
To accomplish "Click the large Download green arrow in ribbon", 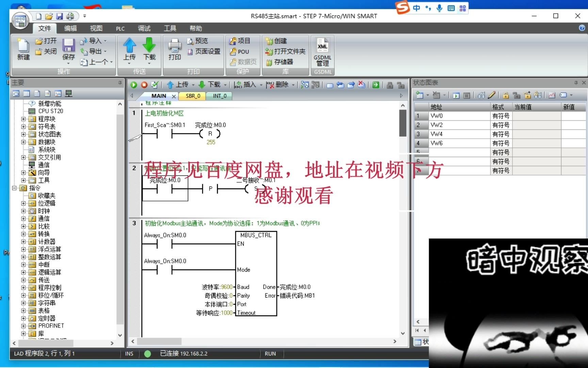I will (149, 46).
